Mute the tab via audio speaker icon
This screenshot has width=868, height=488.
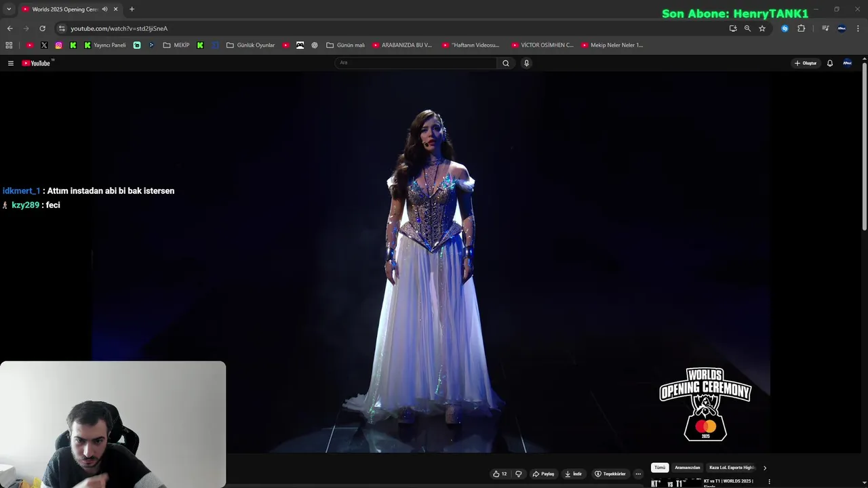coord(104,9)
